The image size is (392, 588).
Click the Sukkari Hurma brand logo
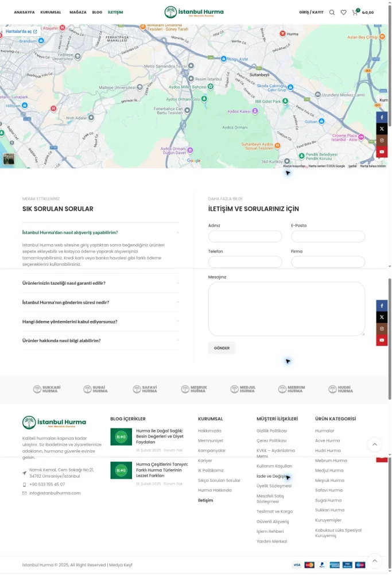pyautogui.click(x=47, y=389)
